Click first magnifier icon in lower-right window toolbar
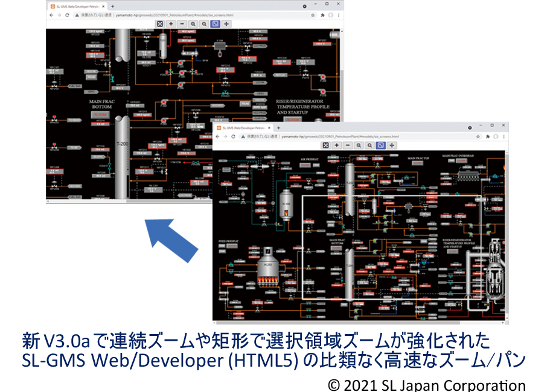This screenshot has height=392, width=553. tap(359, 145)
